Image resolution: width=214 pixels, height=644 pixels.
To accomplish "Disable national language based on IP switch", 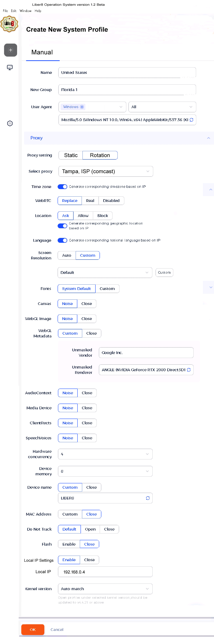I will [x=62, y=240].
